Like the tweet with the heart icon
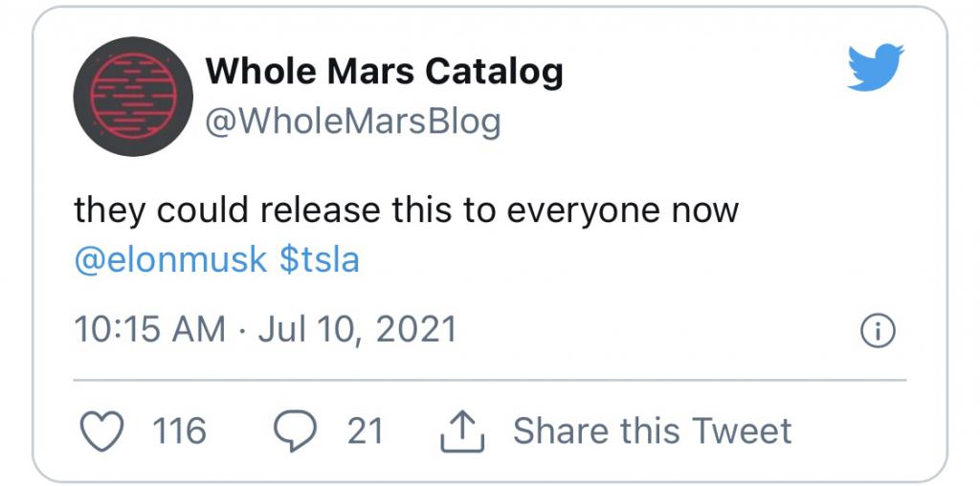Image resolution: width=980 pixels, height=486 pixels. (103, 431)
